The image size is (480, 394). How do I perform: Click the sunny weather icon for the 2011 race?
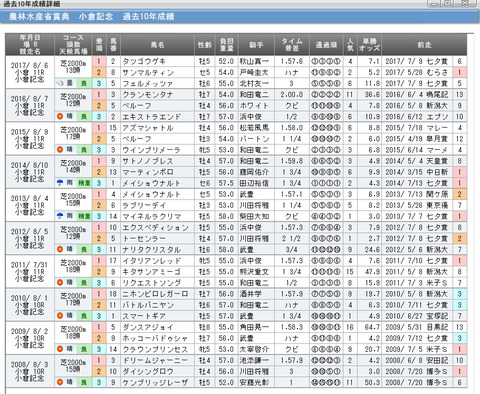tap(60, 283)
